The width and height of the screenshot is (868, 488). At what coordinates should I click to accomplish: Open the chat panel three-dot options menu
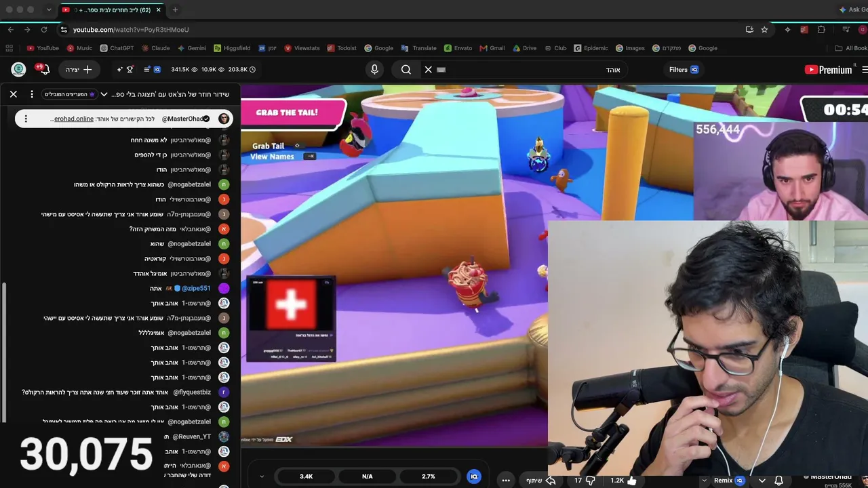(32, 94)
